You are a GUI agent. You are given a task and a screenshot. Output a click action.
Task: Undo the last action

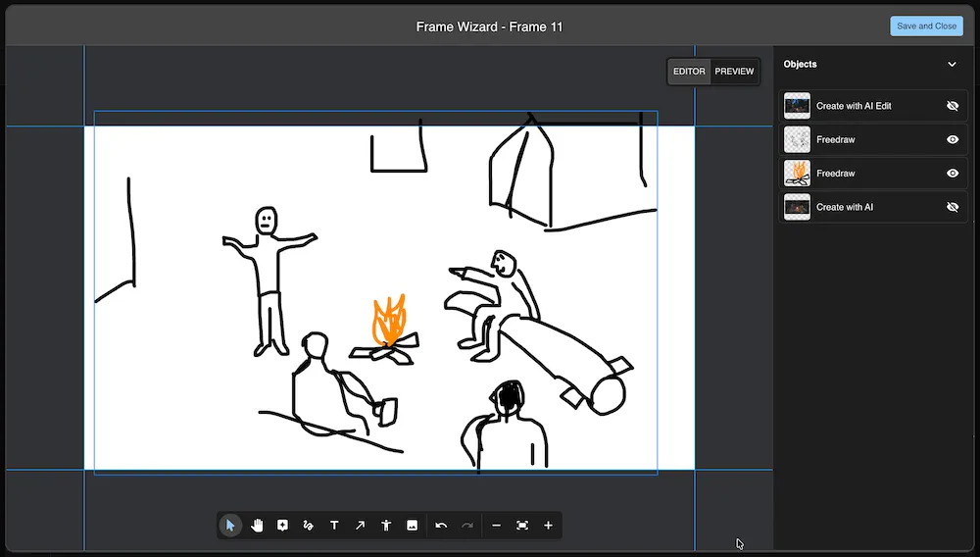pos(441,525)
